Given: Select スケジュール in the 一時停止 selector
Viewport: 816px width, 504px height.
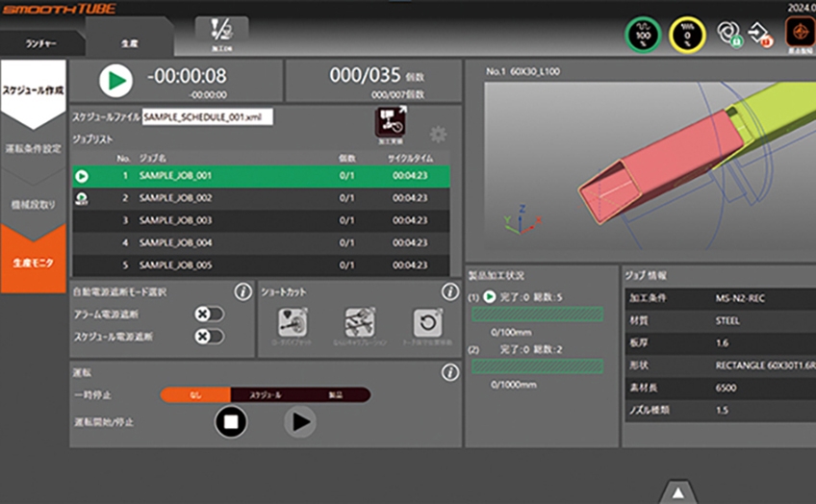Looking at the screenshot, I should [265, 394].
